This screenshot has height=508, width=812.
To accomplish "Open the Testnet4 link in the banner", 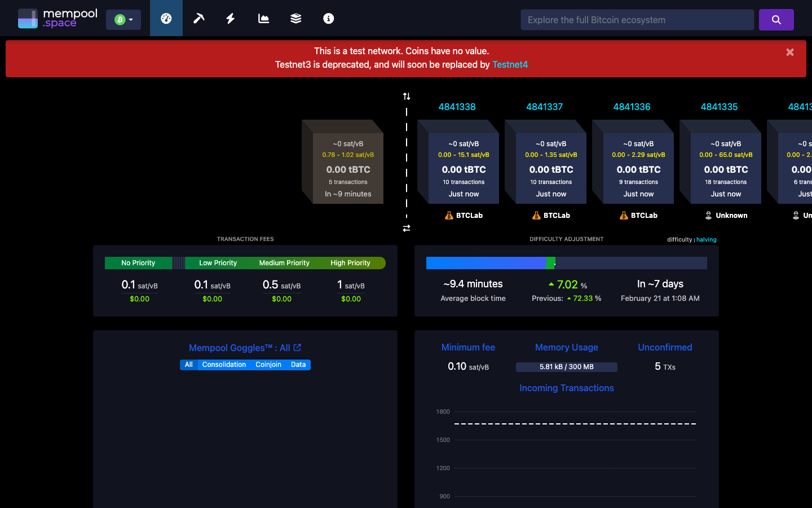I will pos(510,64).
